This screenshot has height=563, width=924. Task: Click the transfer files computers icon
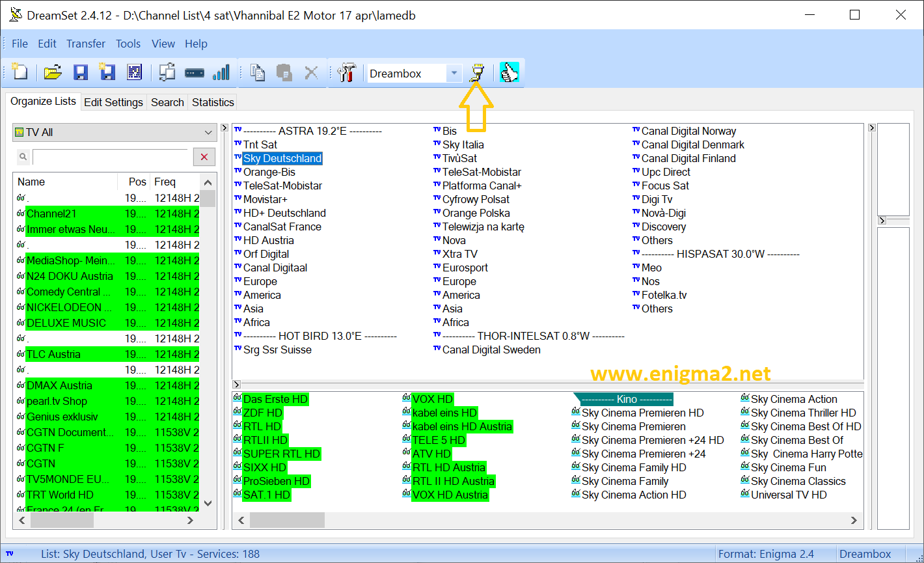[167, 72]
